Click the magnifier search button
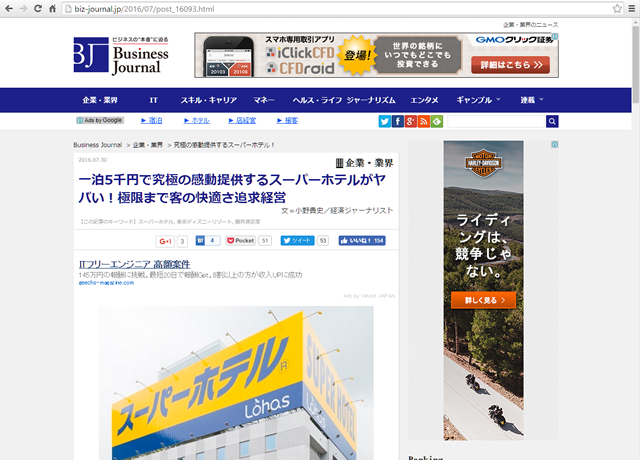 [552, 121]
